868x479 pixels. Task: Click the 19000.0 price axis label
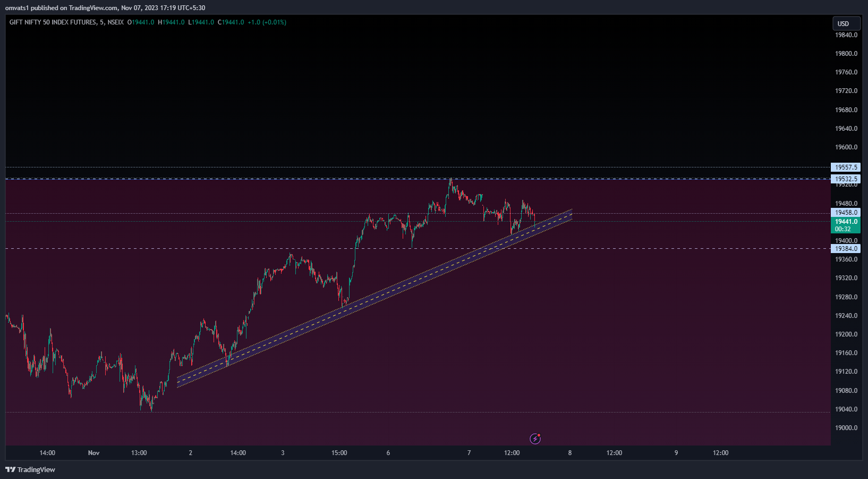(x=846, y=428)
